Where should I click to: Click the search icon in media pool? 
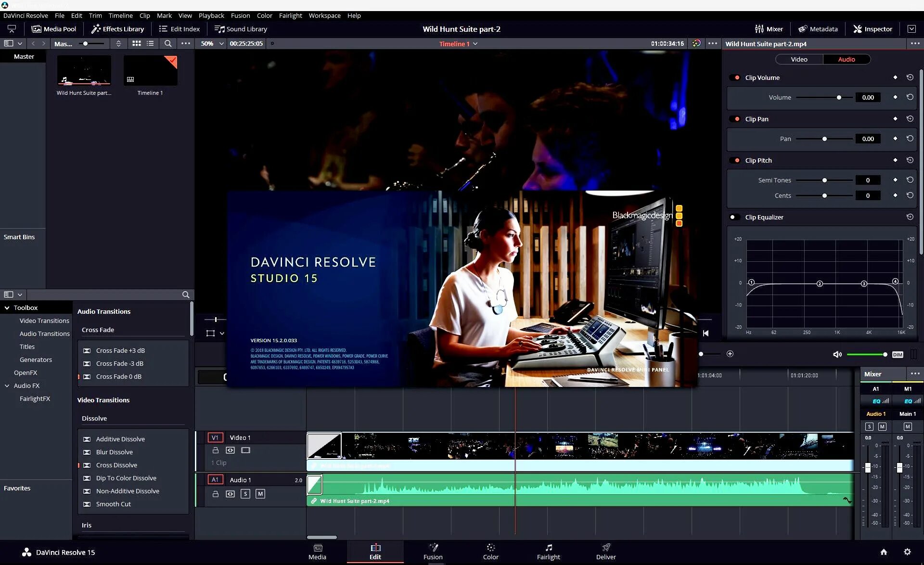point(168,43)
